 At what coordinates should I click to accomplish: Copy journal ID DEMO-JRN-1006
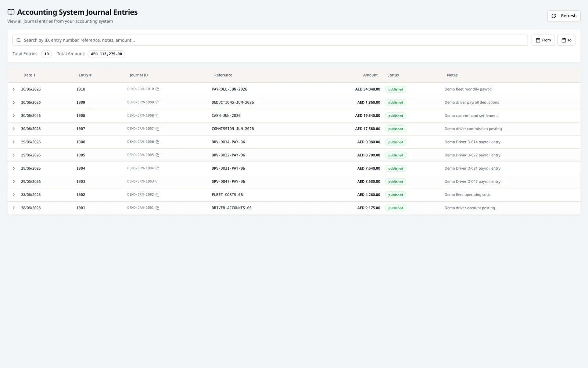157,142
